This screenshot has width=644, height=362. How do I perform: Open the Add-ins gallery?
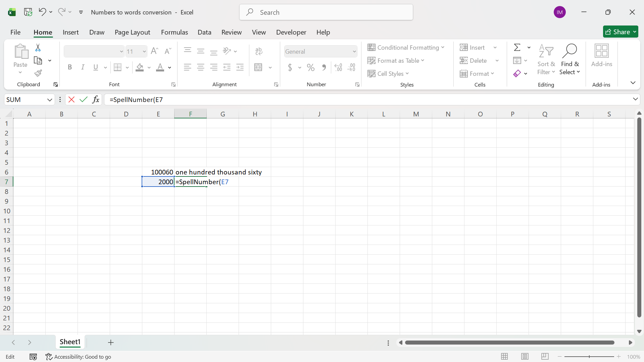pos(602,56)
